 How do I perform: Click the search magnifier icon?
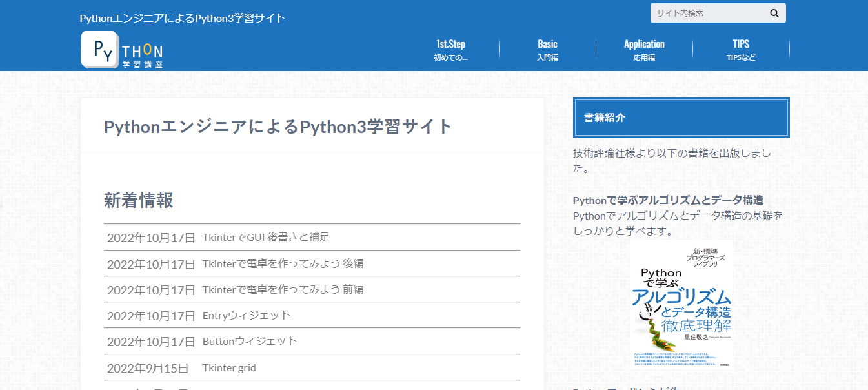pos(774,13)
